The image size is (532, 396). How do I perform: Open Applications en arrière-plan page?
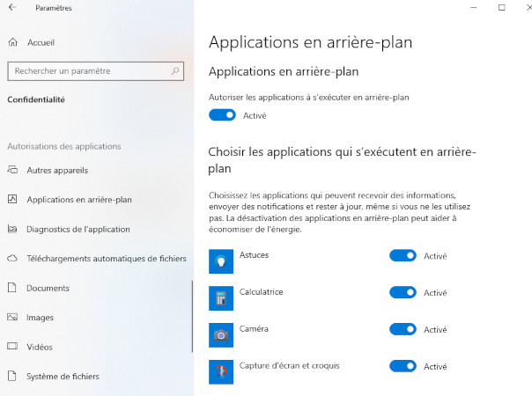(79, 200)
